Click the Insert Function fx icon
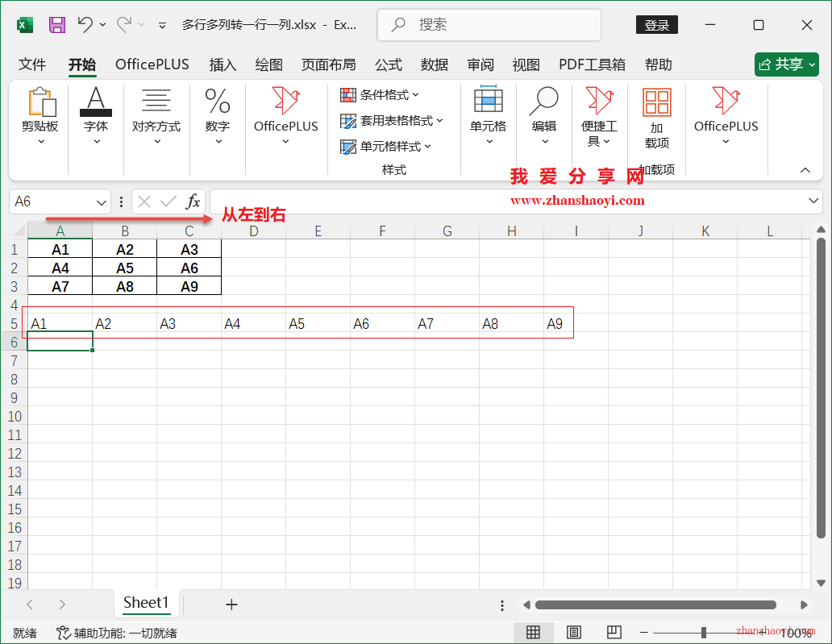The image size is (832, 644). [x=193, y=202]
